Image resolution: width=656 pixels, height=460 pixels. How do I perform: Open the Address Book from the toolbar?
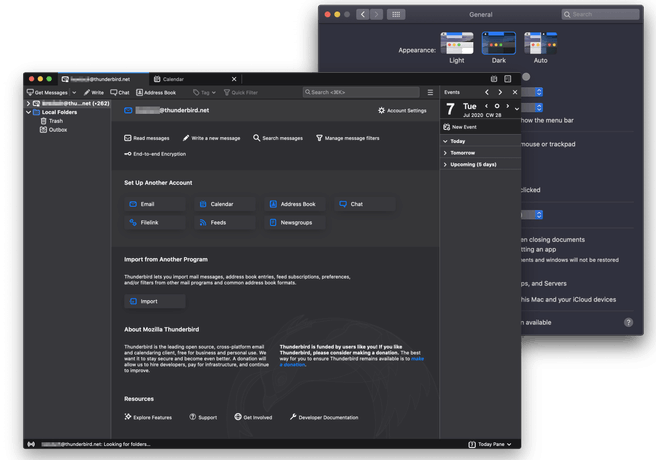pyautogui.click(x=156, y=92)
